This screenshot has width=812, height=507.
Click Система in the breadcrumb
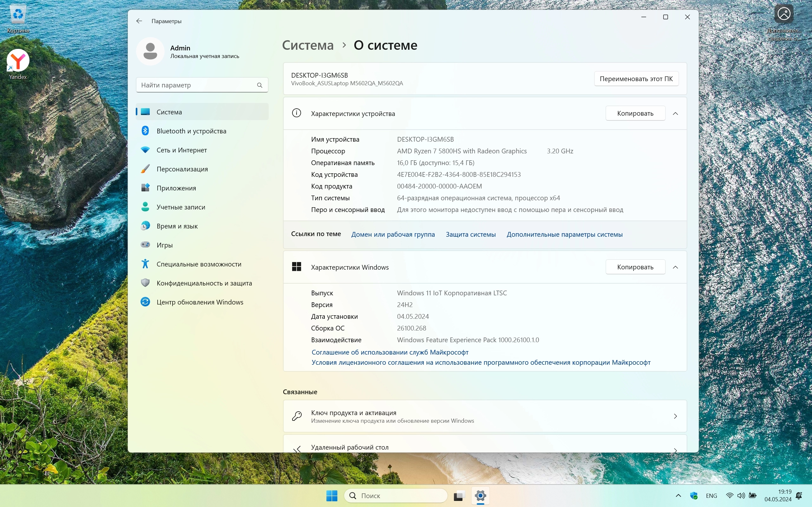tap(308, 45)
